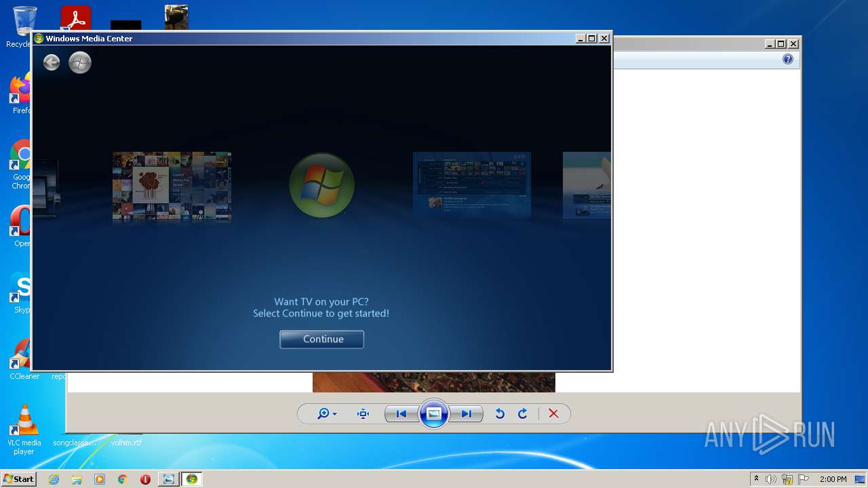
Task: Expand the zoom dropdown arrow in Photo Viewer
Action: pos(334,414)
